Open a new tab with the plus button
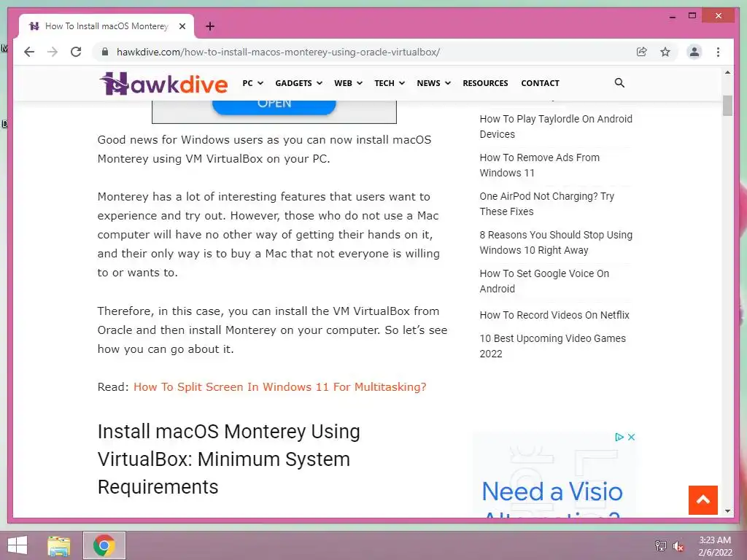This screenshot has width=747, height=560. click(x=209, y=26)
